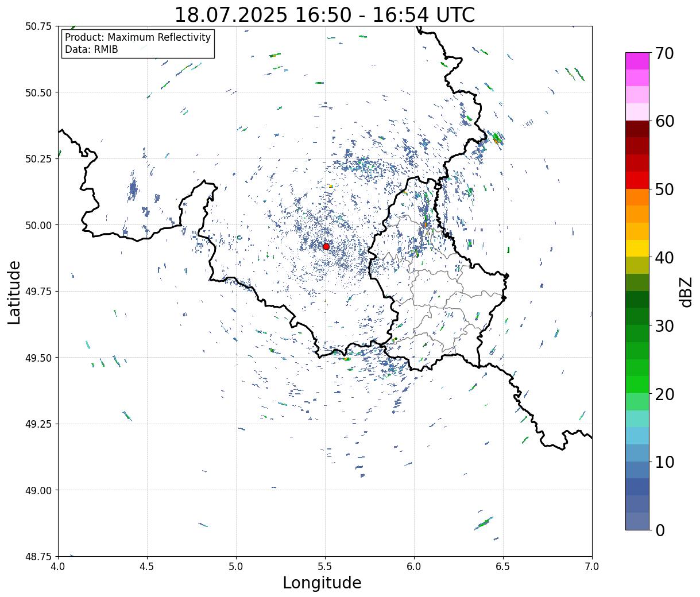Image resolution: width=700 pixels, height=597 pixels.
Task: Click the plot title showing 18.07.2025 time
Action: click(324, 14)
